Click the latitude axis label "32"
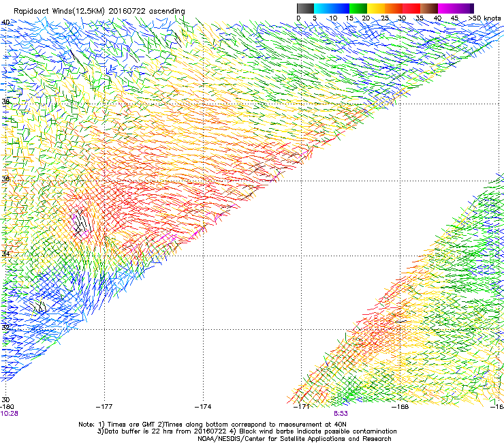 point(5,328)
